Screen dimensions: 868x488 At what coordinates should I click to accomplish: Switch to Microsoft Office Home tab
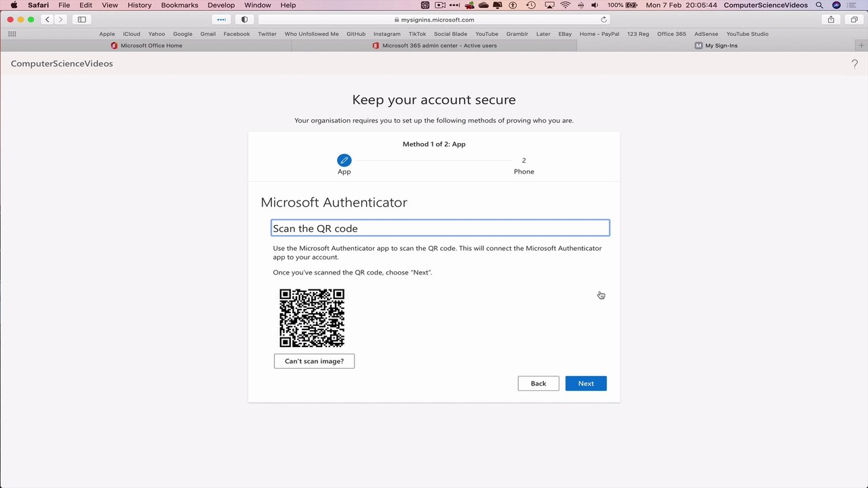[146, 45]
